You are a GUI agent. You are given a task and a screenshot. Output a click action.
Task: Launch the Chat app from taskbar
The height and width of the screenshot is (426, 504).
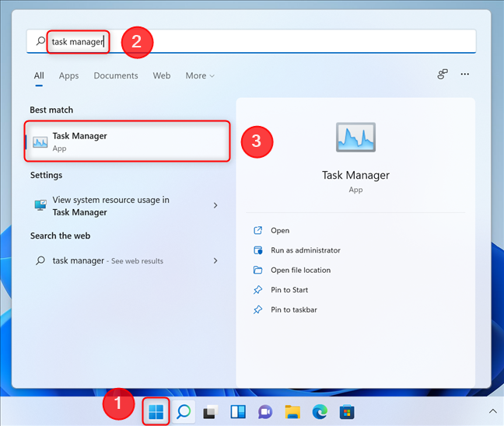(x=265, y=412)
